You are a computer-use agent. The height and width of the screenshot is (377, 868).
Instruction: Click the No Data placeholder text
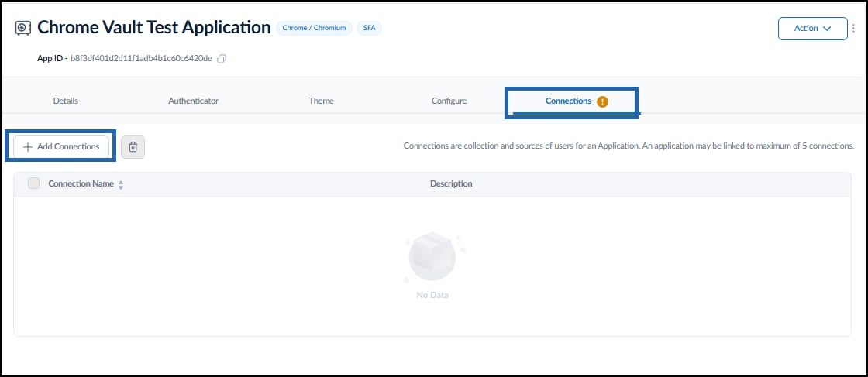[432, 295]
